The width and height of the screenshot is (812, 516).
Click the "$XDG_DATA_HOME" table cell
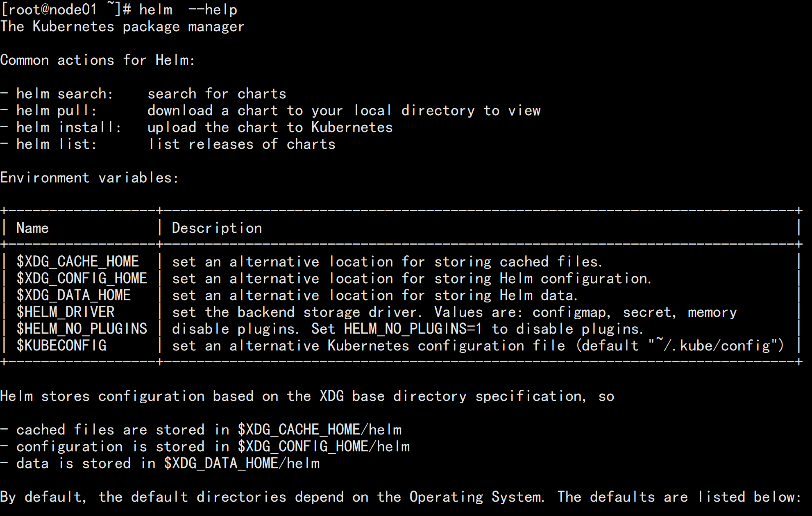[73, 295]
